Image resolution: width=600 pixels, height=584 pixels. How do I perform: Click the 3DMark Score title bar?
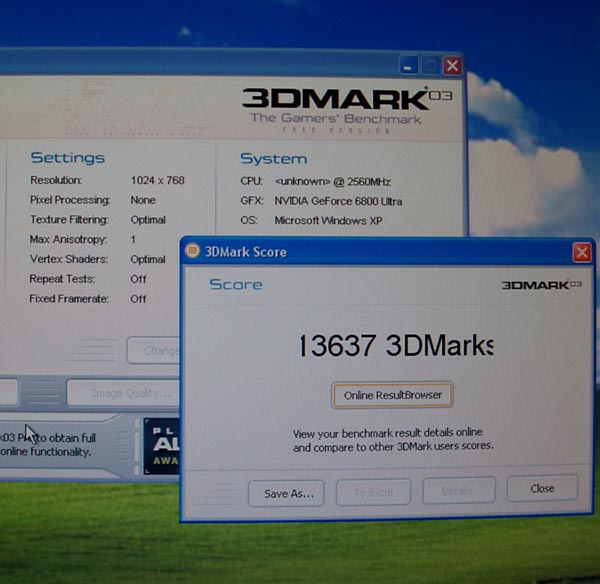[x=387, y=252]
